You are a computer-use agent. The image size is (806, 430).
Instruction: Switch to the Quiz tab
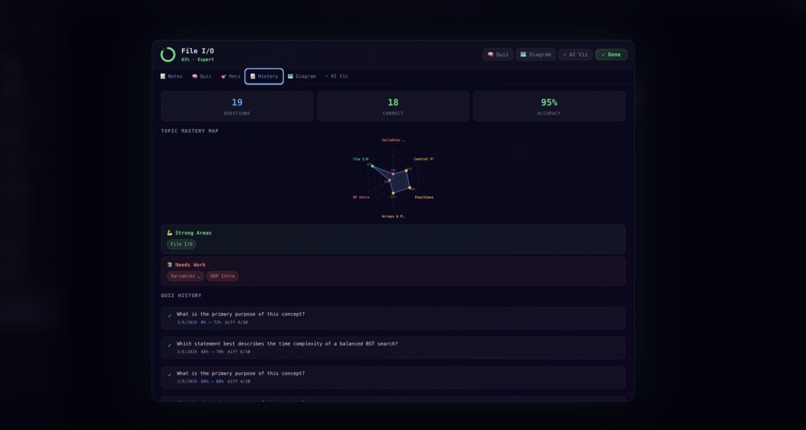point(202,76)
